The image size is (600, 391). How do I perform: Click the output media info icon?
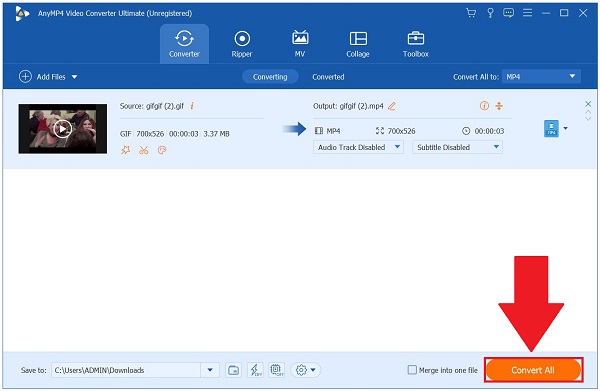pos(484,106)
